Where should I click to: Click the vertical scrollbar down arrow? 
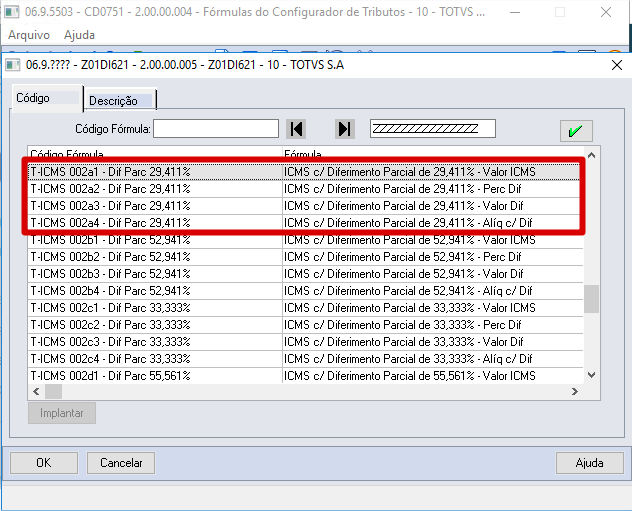[591, 375]
